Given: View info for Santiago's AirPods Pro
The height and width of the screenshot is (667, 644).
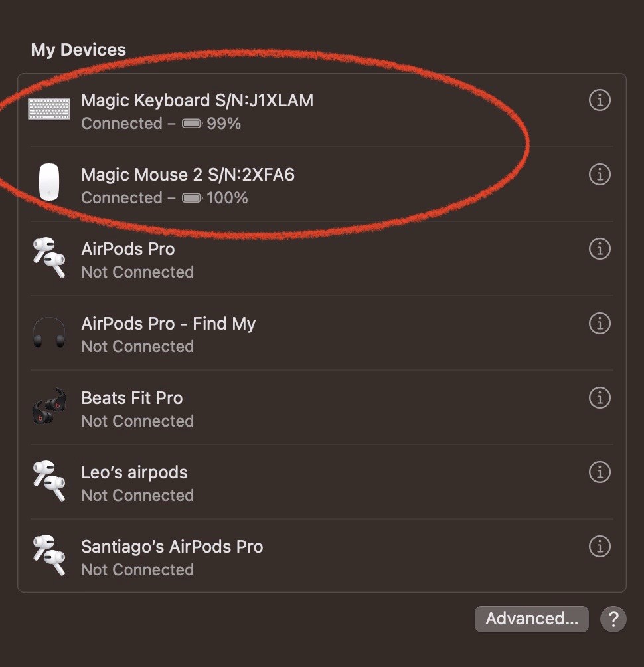Looking at the screenshot, I should (x=600, y=547).
